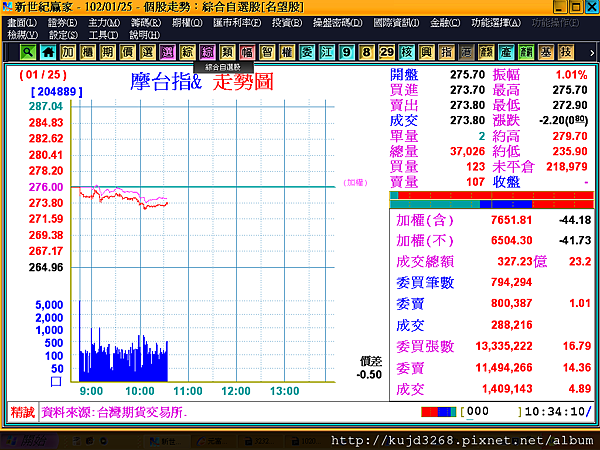Click the cyan home icon
The height and width of the screenshot is (450, 600).
pyautogui.click(x=48, y=52)
